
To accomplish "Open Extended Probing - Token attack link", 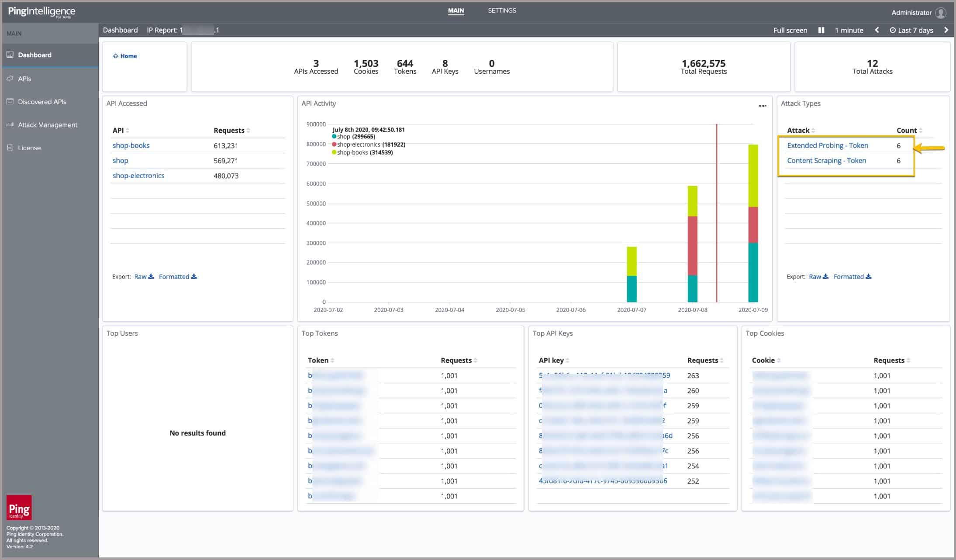I will (x=827, y=145).
